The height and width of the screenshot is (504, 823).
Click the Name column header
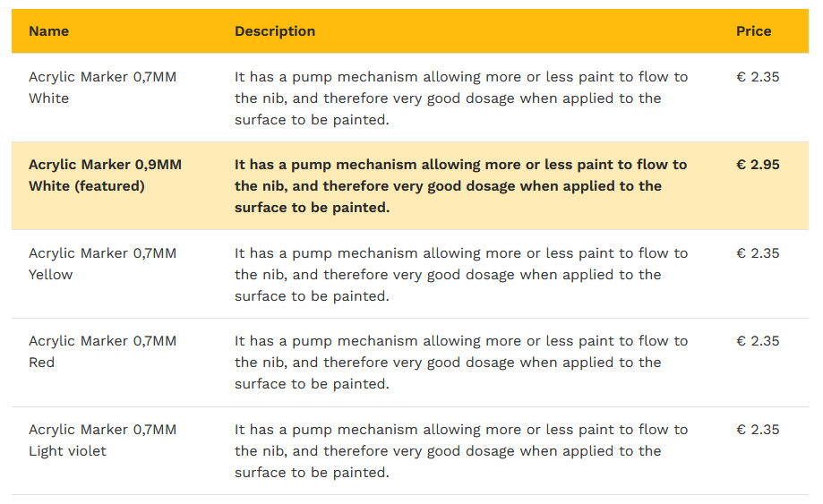(x=48, y=31)
